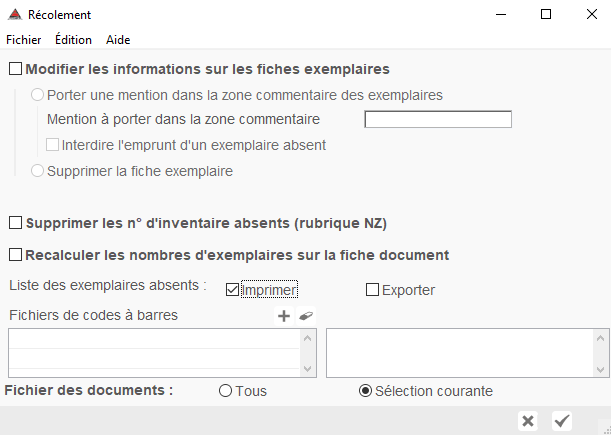The height and width of the screenshot is (435, 611).
Task: Click down arrow of barcode files list scrollbar
Action: coord(307,368)
